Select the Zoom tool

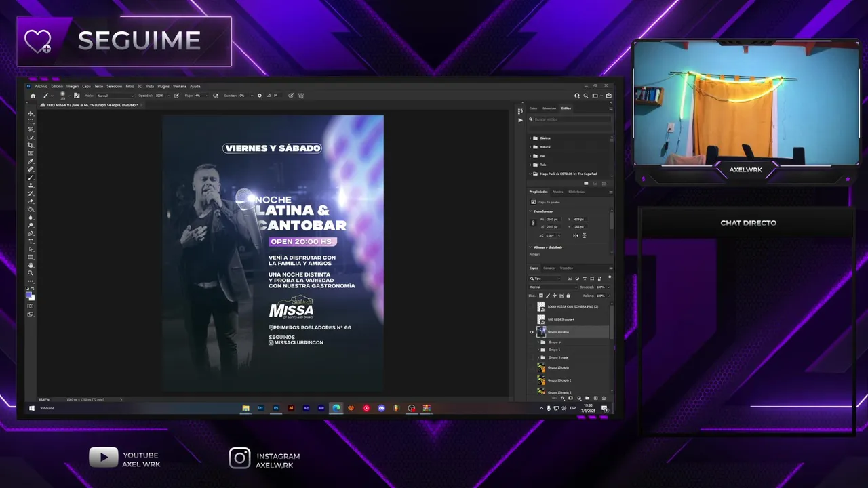pos(31,273)
